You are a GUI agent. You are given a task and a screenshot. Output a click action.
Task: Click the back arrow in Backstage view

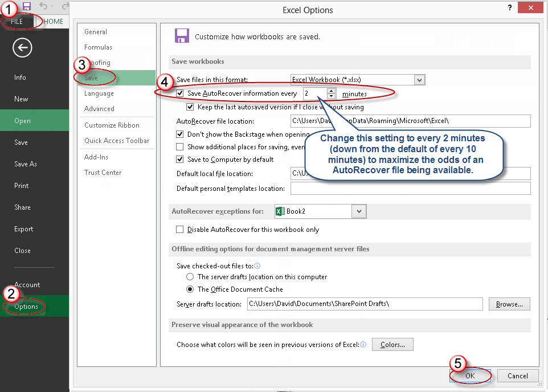click(23, 48)
